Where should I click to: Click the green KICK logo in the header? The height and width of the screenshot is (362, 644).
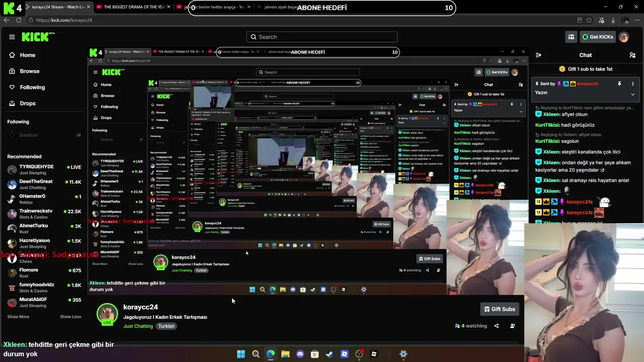(37, 37)
